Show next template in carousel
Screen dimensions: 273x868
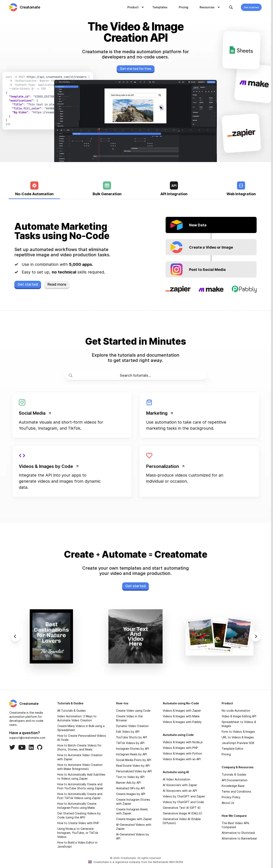(256, 636)
